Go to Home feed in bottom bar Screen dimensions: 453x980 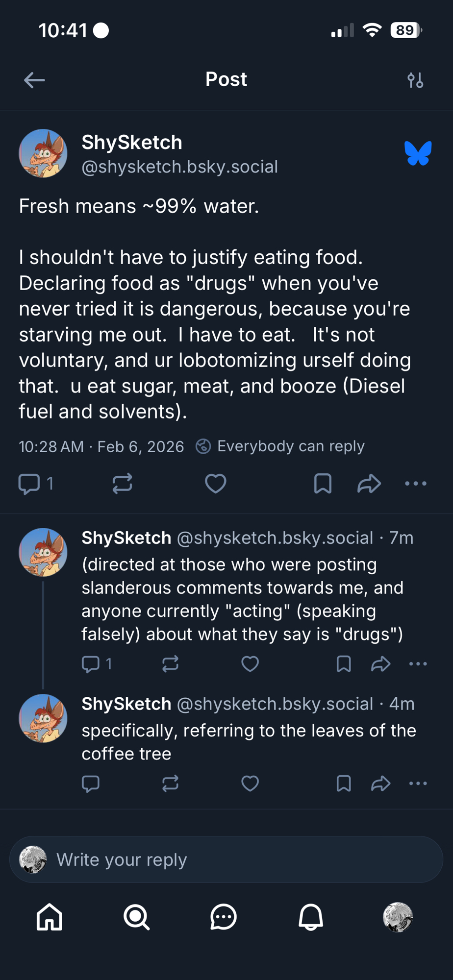point(50,917)
